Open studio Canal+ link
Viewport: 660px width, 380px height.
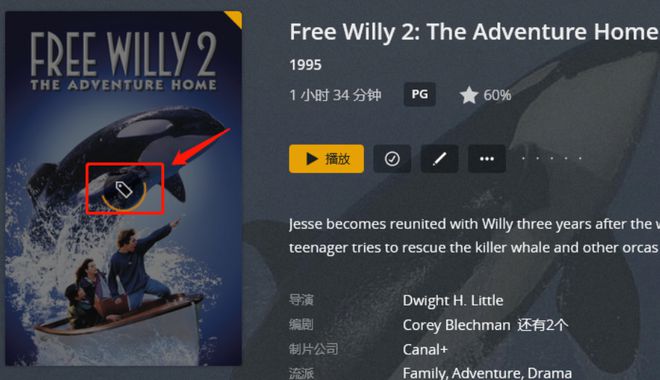click(425, 349)
